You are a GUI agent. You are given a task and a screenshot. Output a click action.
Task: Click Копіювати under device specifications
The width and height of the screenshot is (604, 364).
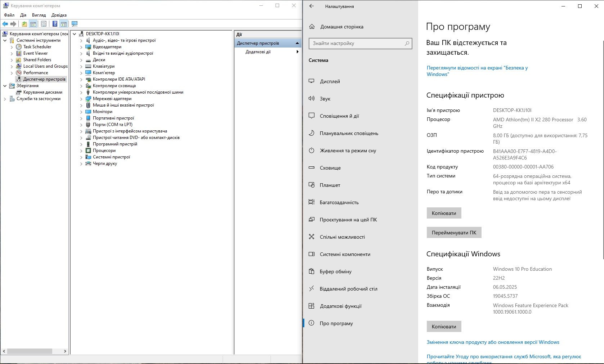pyautogui.click(x=444, y=213)
